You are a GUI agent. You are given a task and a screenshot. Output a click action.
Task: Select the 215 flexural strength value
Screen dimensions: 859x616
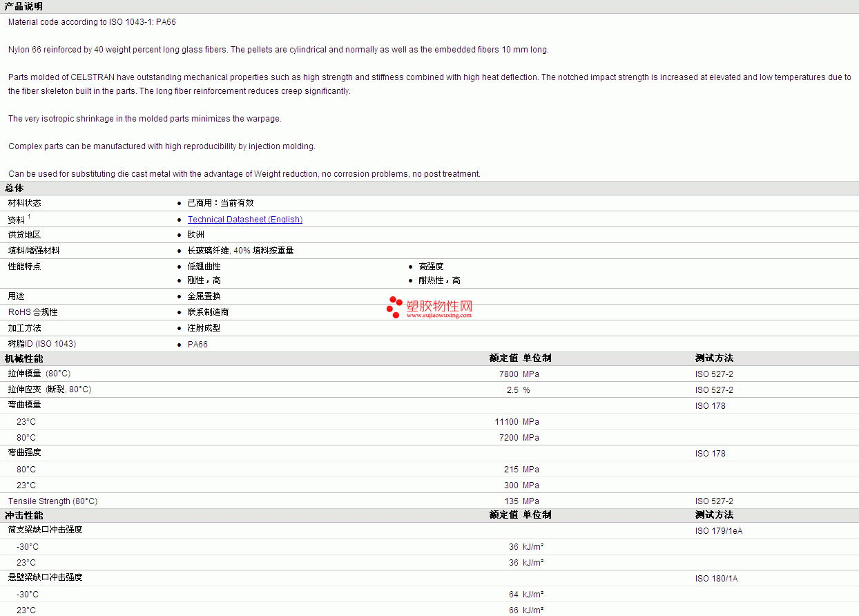511,470
